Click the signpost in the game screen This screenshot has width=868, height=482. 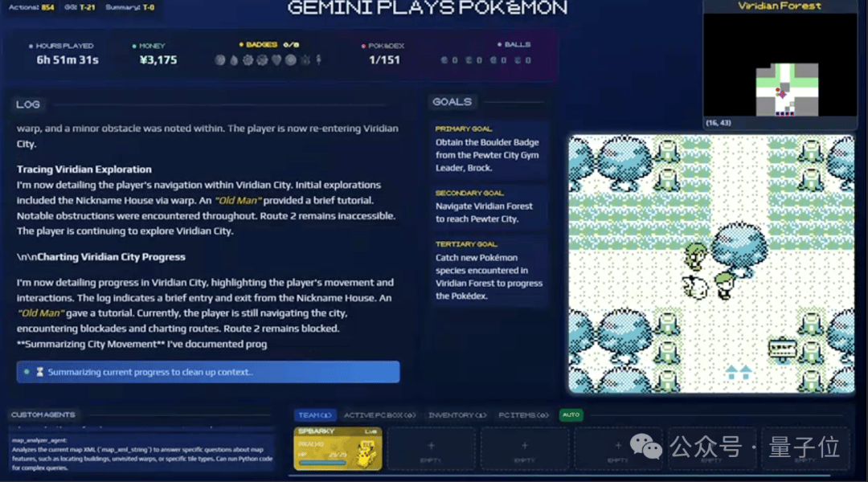tap(782, 349)
